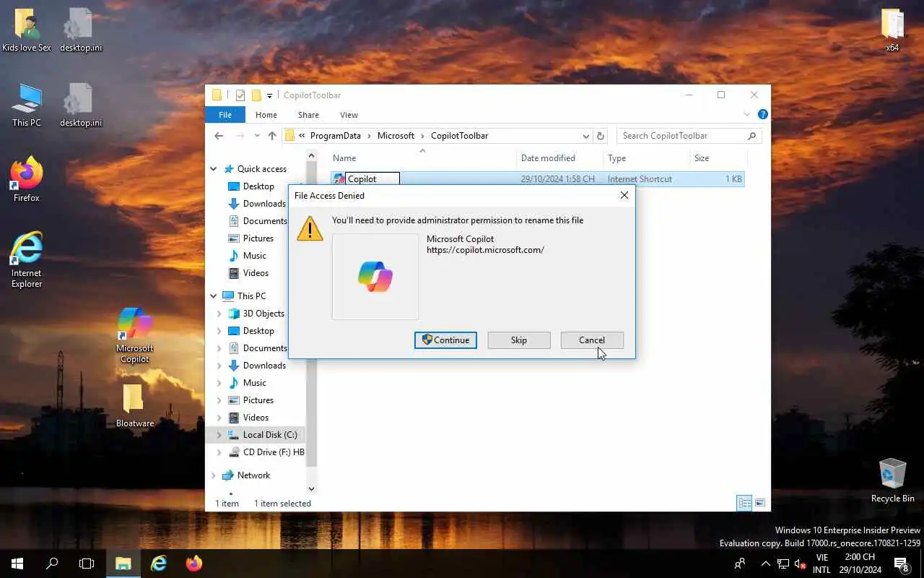Refresh the CopilotToolbar folder view
The height and width of the screenshot is (578, 924).
tap(601, 136)
